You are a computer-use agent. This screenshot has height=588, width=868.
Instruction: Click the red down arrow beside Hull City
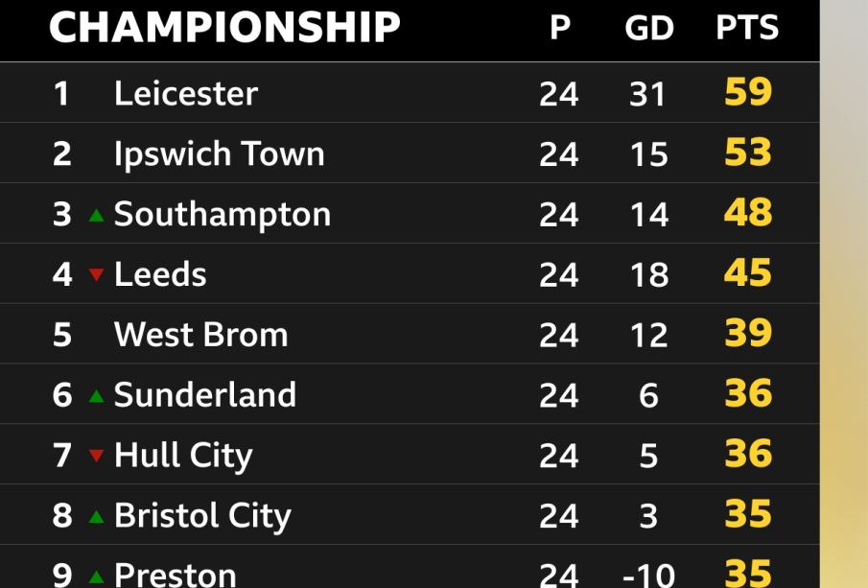point(96,456)
